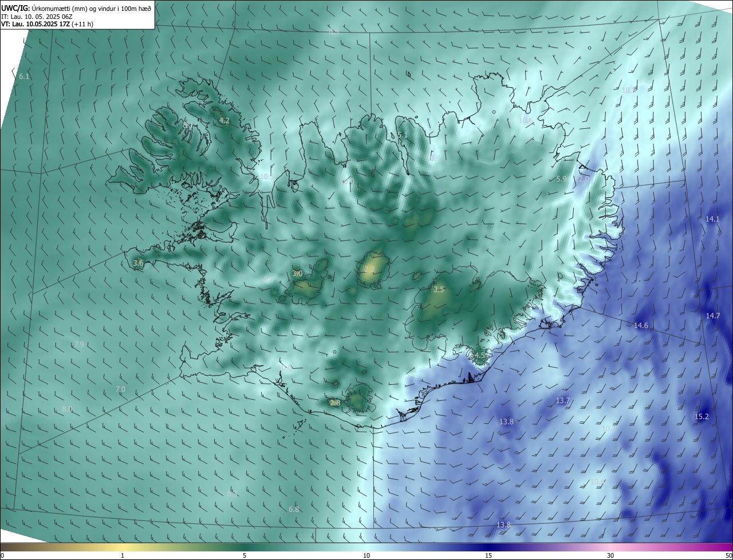Click the 5 tick on the color scale
Viewport: 733px width, 560px height.
(x=245, y=555)
